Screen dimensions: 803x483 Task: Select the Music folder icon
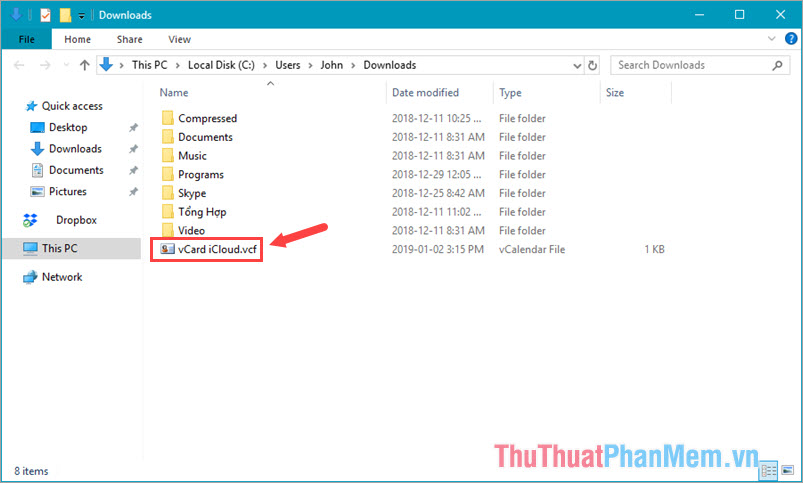pos(167,155)
